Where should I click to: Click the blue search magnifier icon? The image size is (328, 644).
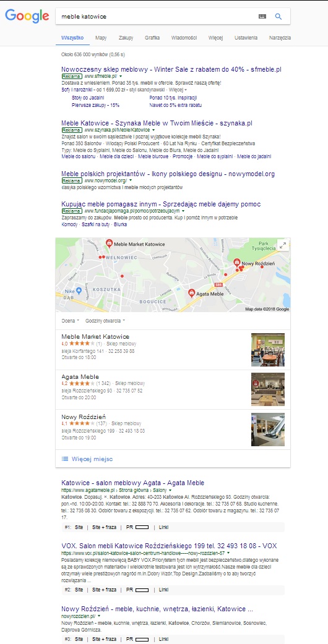(278, 17)
